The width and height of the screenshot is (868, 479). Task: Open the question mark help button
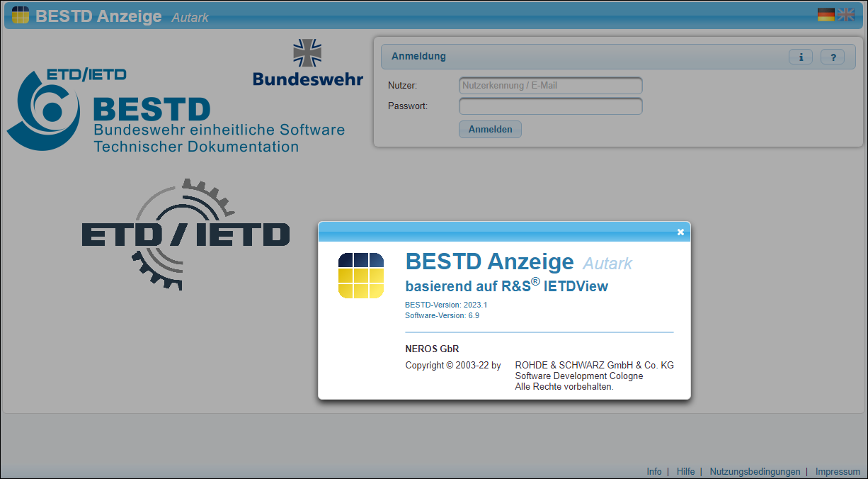point(833,57)
